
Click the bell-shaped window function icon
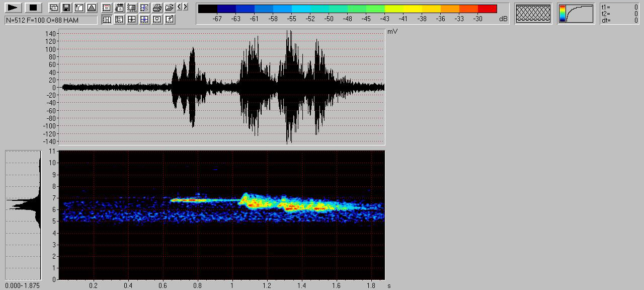coord(91,8)
